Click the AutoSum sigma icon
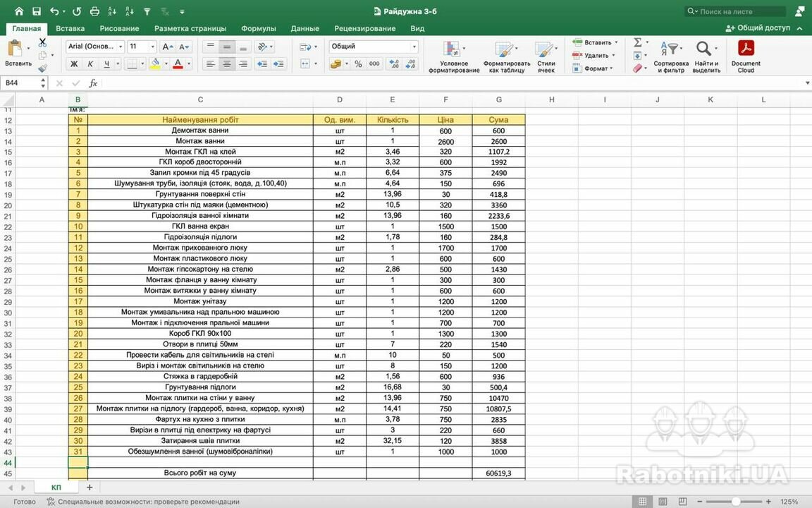 click(637, 42)
